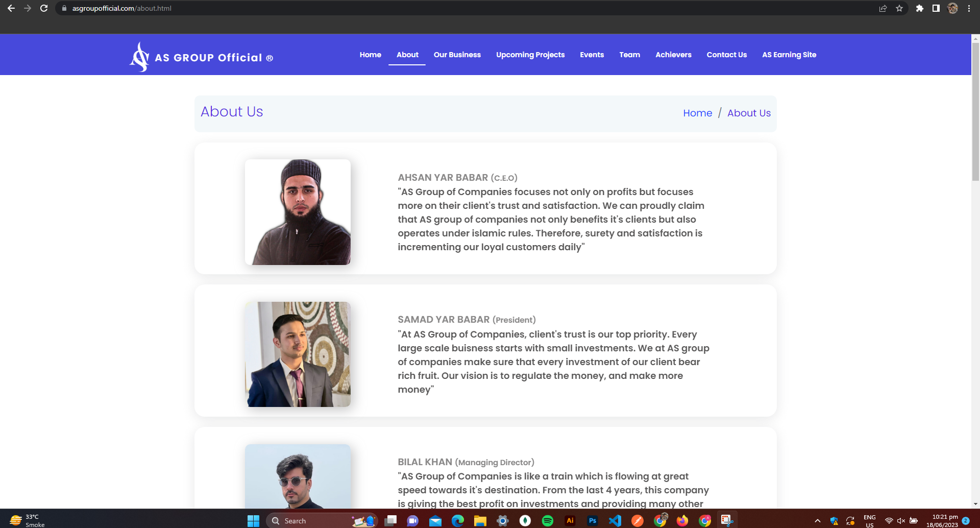Open the Our Business nav item
The width and height of the screenshot is (980, 528).
[457, 55]
